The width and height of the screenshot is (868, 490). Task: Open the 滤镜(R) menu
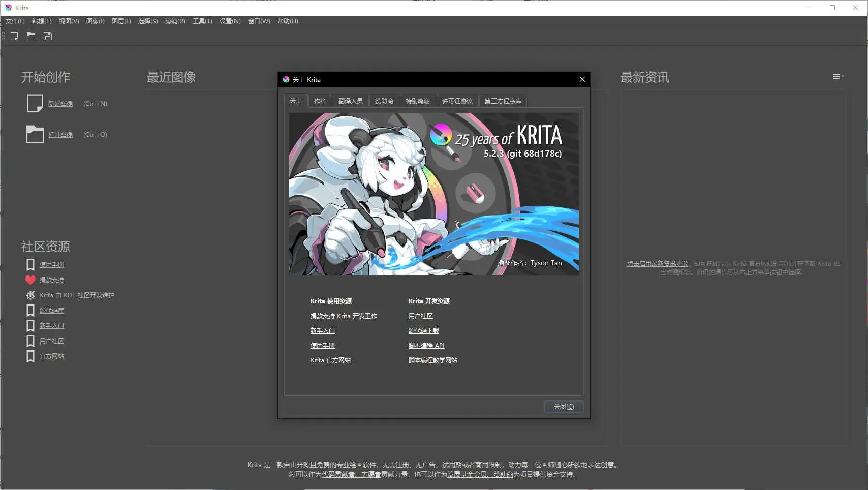[175, 21]
